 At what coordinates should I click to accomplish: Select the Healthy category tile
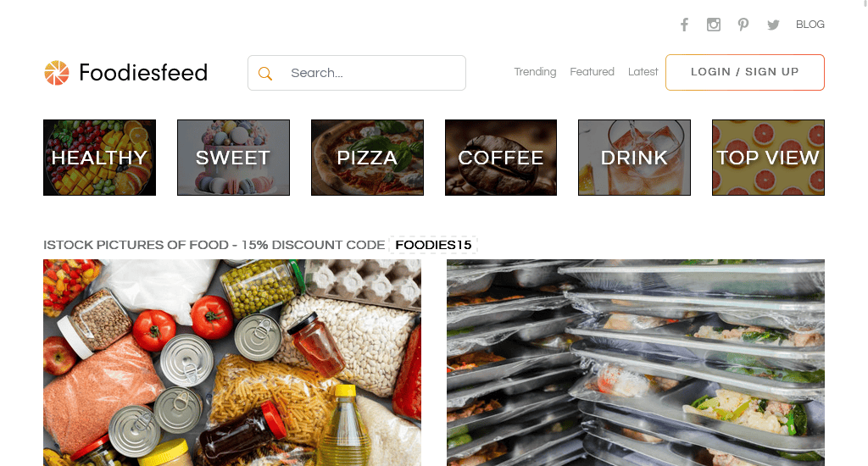click(100, 158)
